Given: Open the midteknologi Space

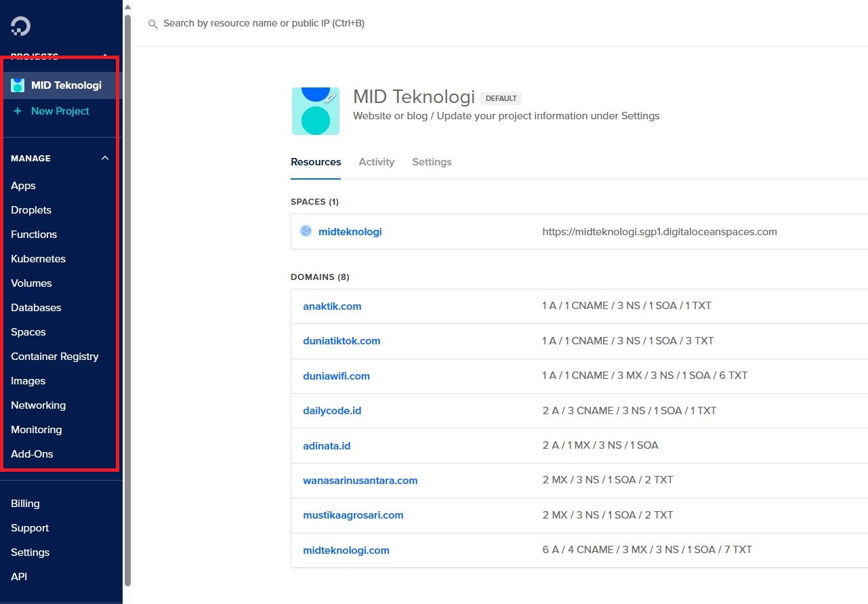Looking at the screenshot, I should (x=350, y=231).
